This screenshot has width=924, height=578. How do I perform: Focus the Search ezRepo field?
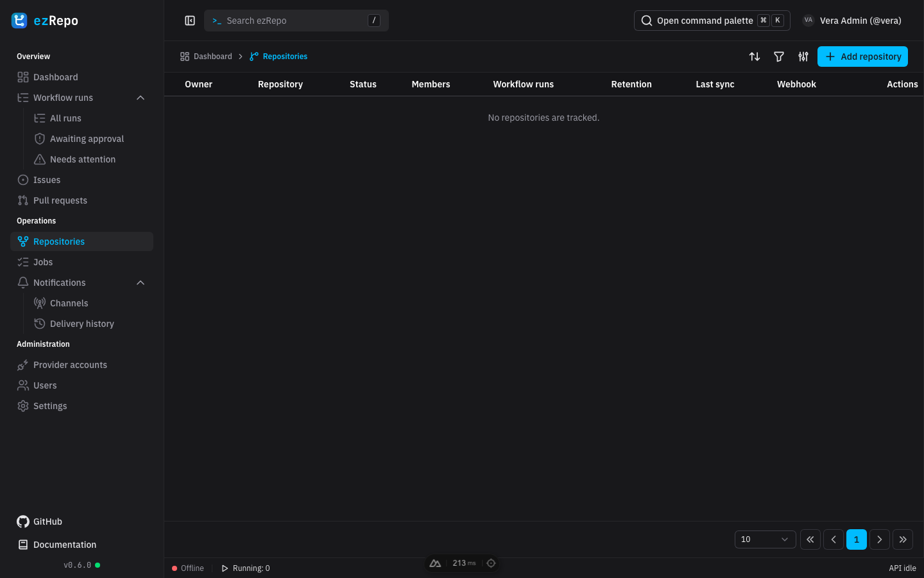click(x=296, y=21)
